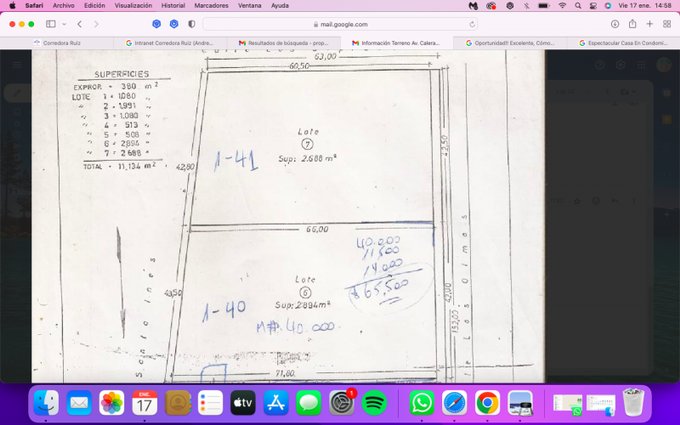Image resolution: width=680 pixels, height=425 pixels.
Task: Open Google Chrome from the dock
Action: [x=487, y=403]
